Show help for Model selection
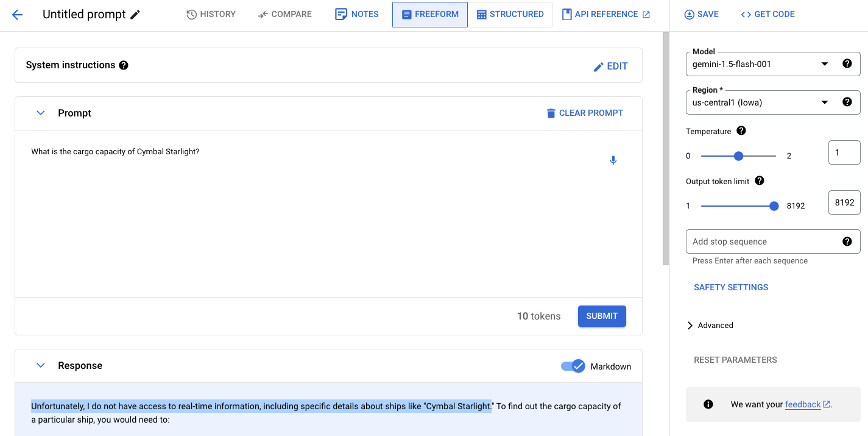This screenshot has height=436, width=868. [x=847, y=63]
